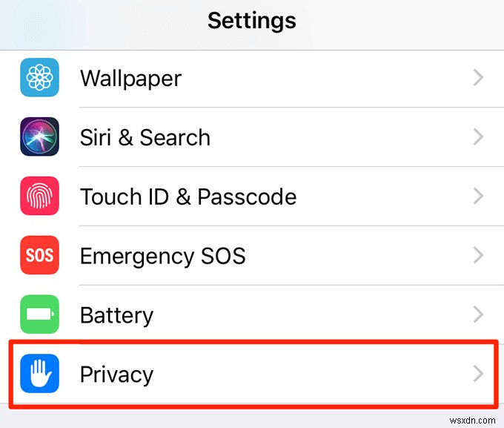Tap the Touch ID fingerprint icon

[x=39, y=197]
